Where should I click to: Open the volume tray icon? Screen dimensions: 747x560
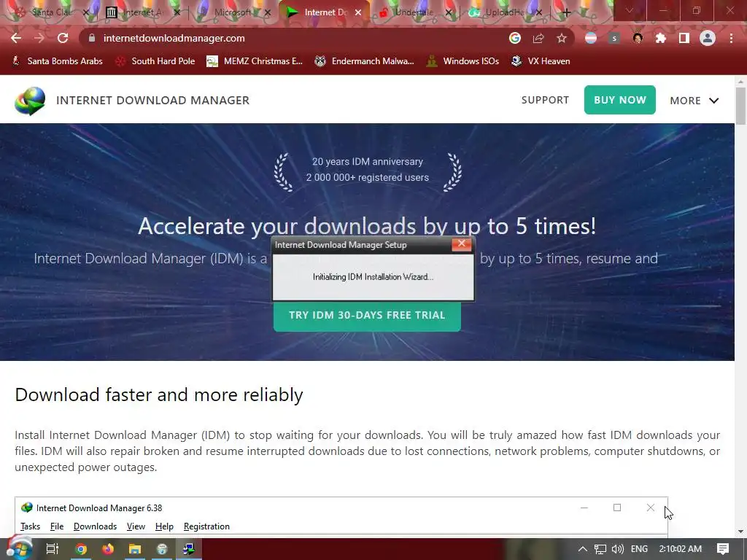click(x=617, y=549)
